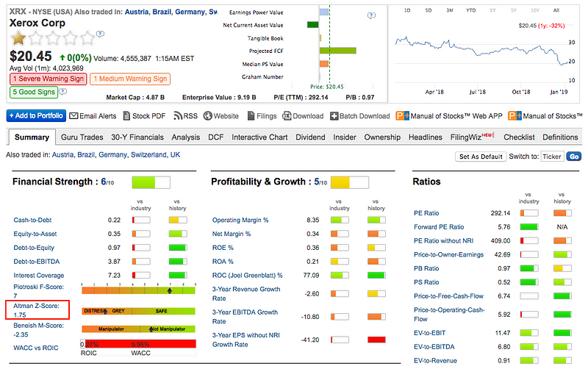
Task: Click the Batch Download plus icon
Action: click(334, 116)
